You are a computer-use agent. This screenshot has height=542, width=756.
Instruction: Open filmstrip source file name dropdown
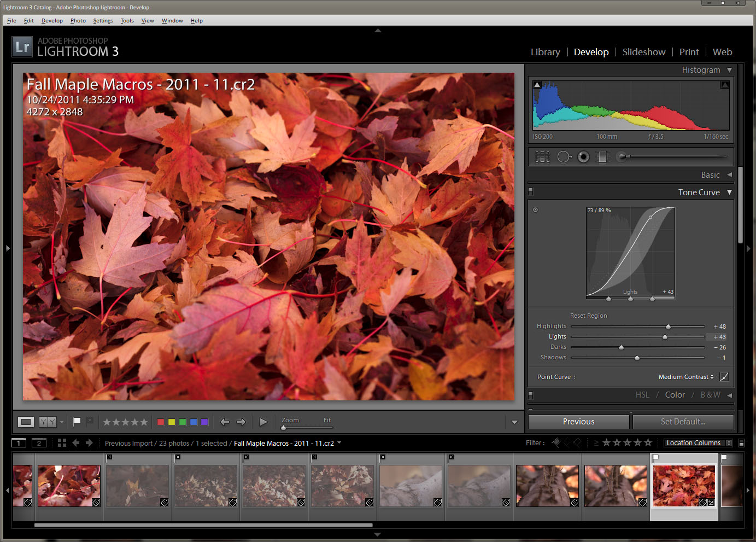[339, 442]
